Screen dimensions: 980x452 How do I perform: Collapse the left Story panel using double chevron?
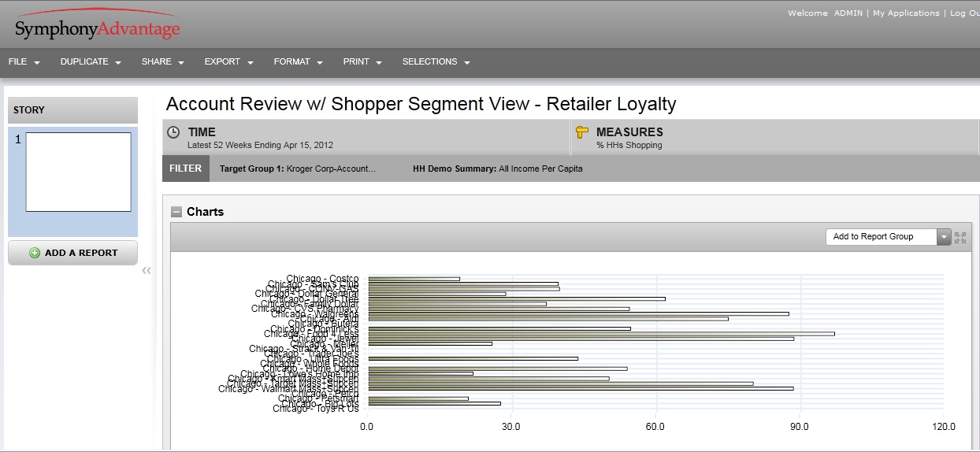click(147, 271)
